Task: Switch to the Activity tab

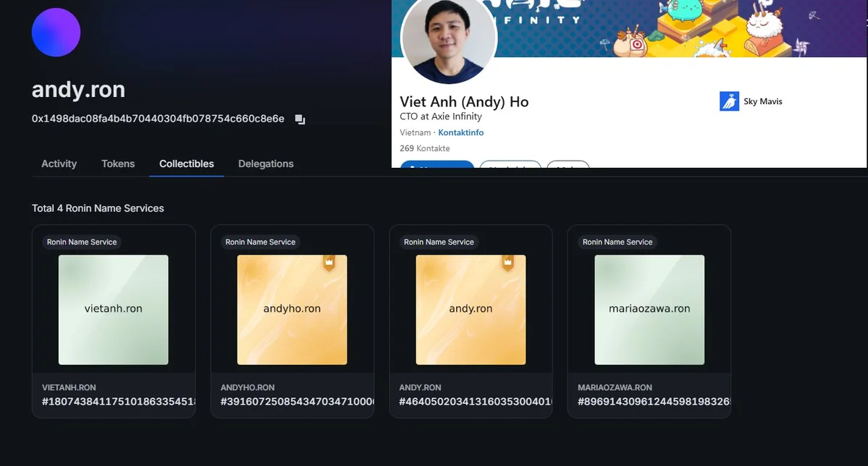Action: tap(59, 164)
